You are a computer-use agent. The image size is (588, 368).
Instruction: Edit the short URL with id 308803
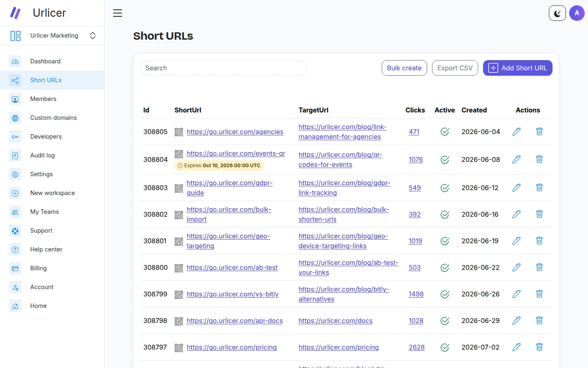pos(517,188)
